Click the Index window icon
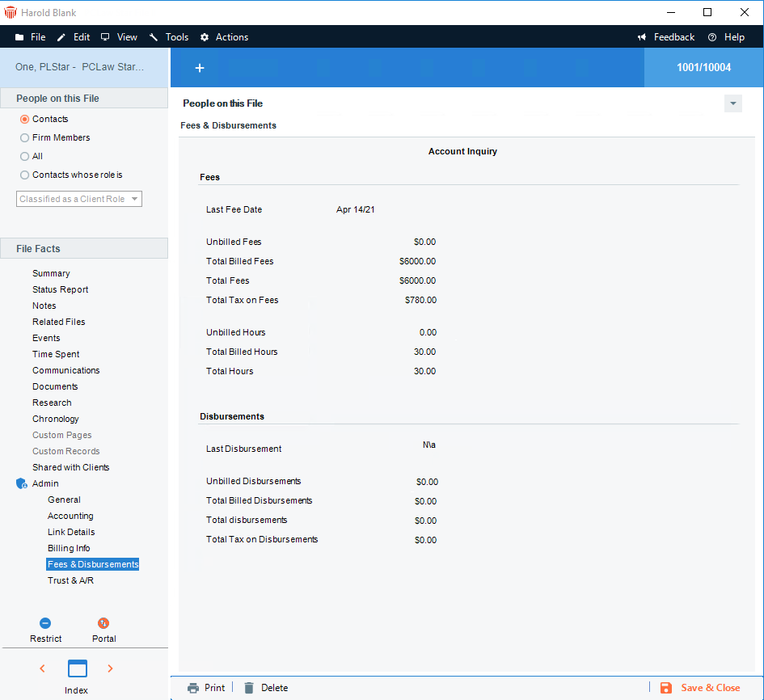The width and height of the screenshot is (764, 700). coord(77,668)
